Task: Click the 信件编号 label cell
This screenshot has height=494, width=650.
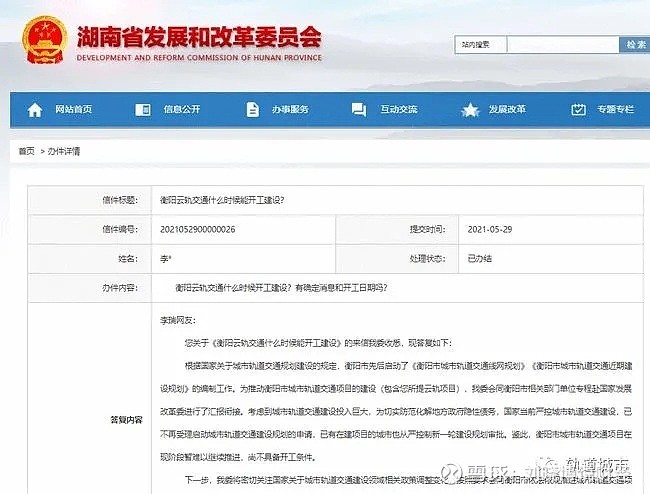Action: click(90, 229)
